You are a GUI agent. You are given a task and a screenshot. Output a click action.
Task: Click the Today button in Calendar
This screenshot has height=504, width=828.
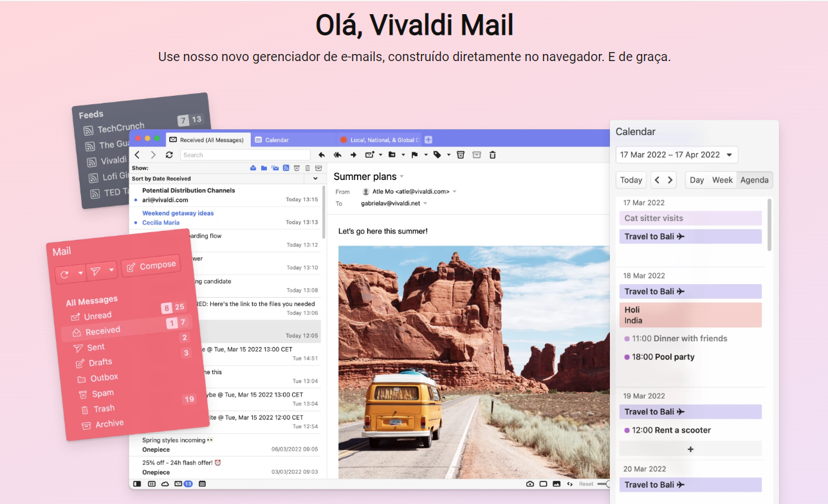631,180
